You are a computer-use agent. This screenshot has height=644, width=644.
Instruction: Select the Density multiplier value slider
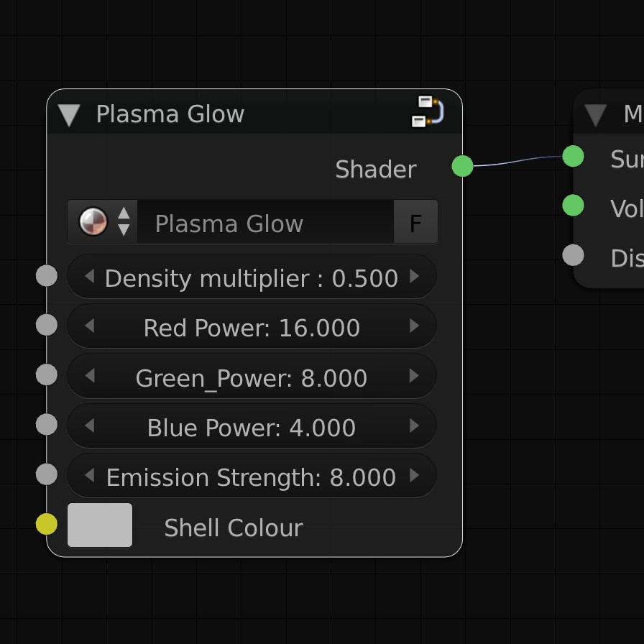(252, 277)
